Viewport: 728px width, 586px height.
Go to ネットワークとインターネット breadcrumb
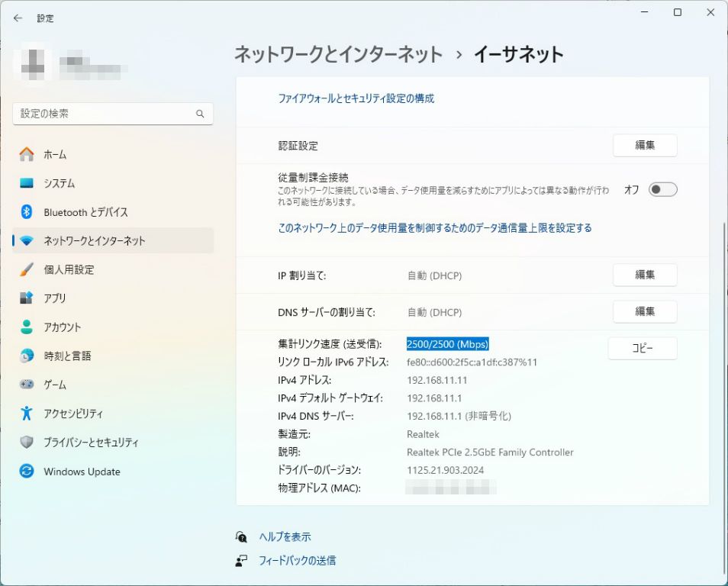click(x=338, y=55)
